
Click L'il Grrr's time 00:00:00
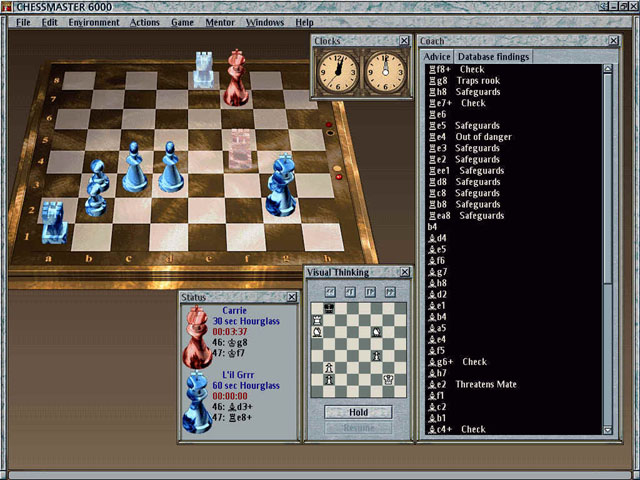[230, 396]
